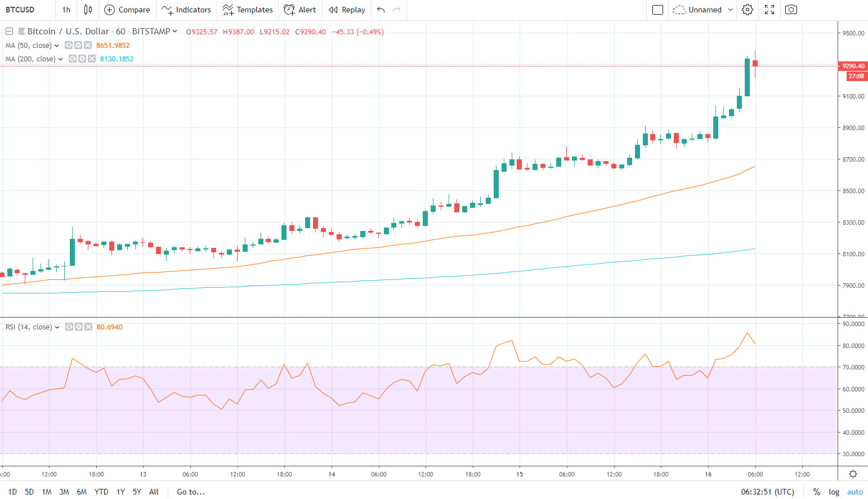Viewport: 868px width, 499px height.
Task: Open the chart style (candles) selector icon
Action: [x=87, y=10]
